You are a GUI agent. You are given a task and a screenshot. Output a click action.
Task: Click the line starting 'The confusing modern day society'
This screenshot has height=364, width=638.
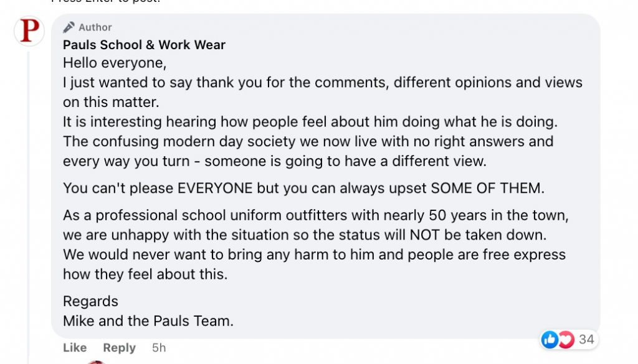[308, 141]
